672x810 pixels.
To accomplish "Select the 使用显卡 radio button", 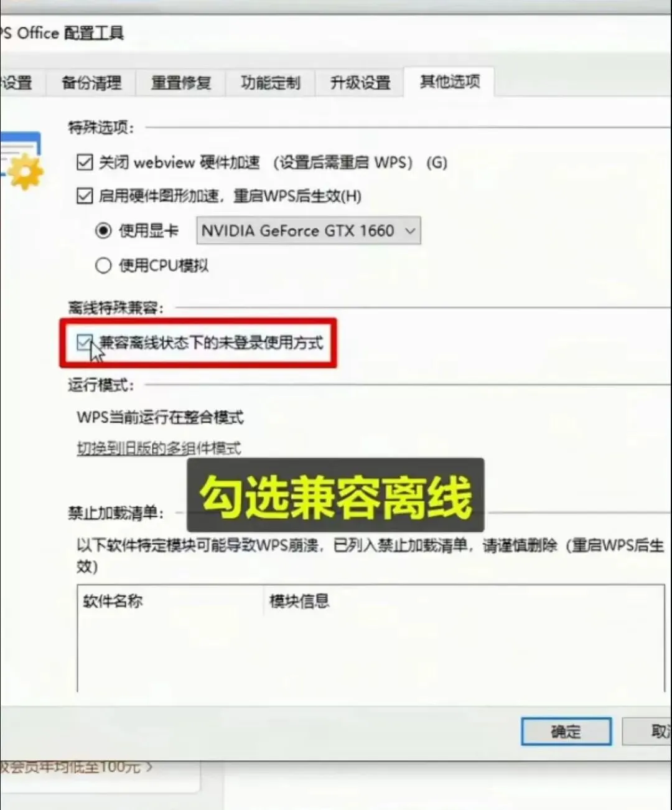I will (x=103, y=231).
